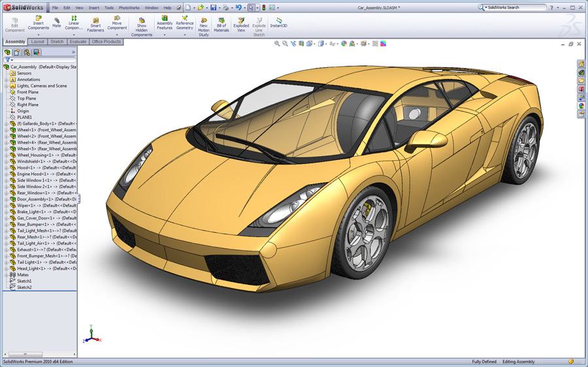Toggle the rebuild traffic light icon

263,8
